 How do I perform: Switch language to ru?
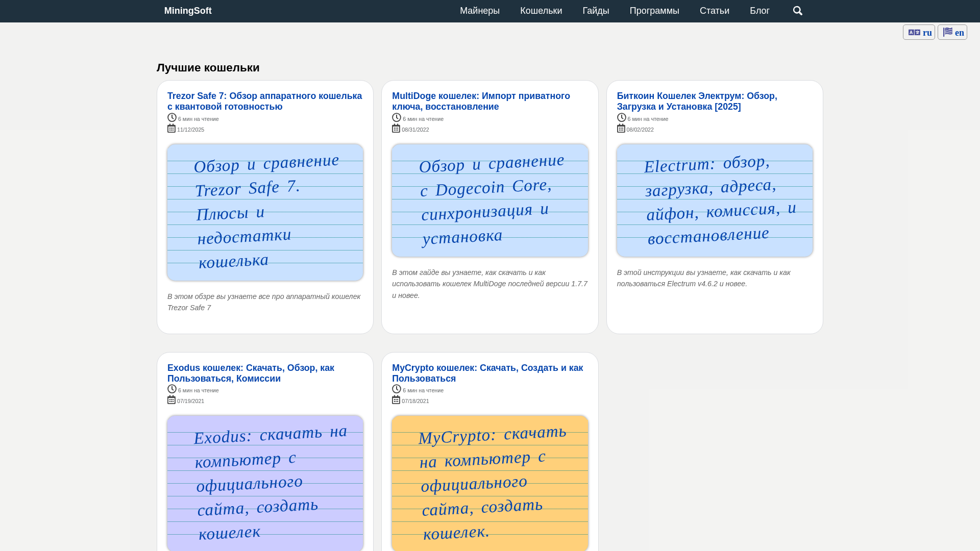pyautogui.click(x=919, y=32)
